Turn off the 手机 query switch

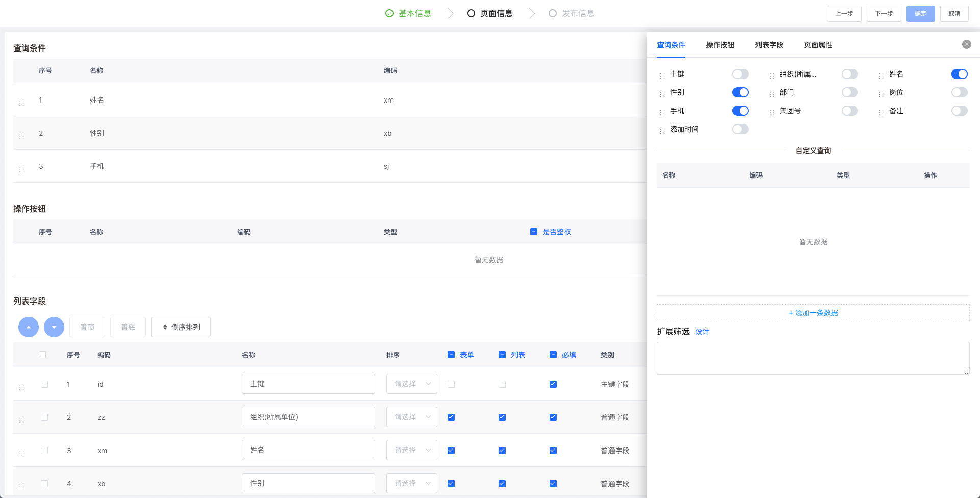[741, 111]
